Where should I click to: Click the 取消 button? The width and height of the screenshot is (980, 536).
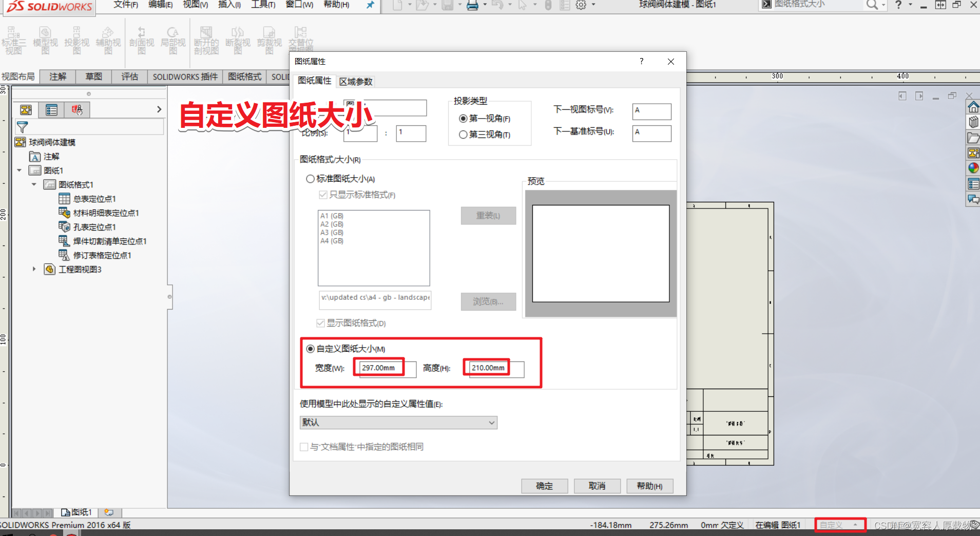[597, 486]
